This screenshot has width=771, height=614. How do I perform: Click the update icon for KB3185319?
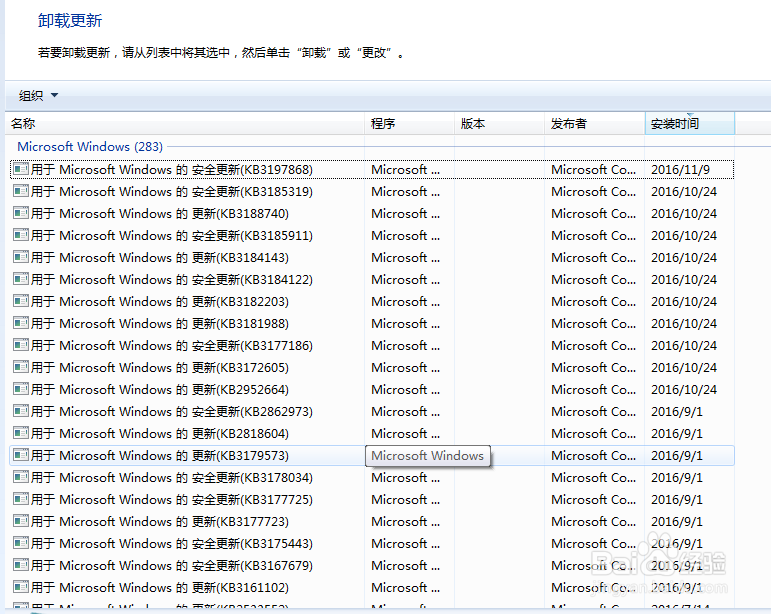coord(21,191)
